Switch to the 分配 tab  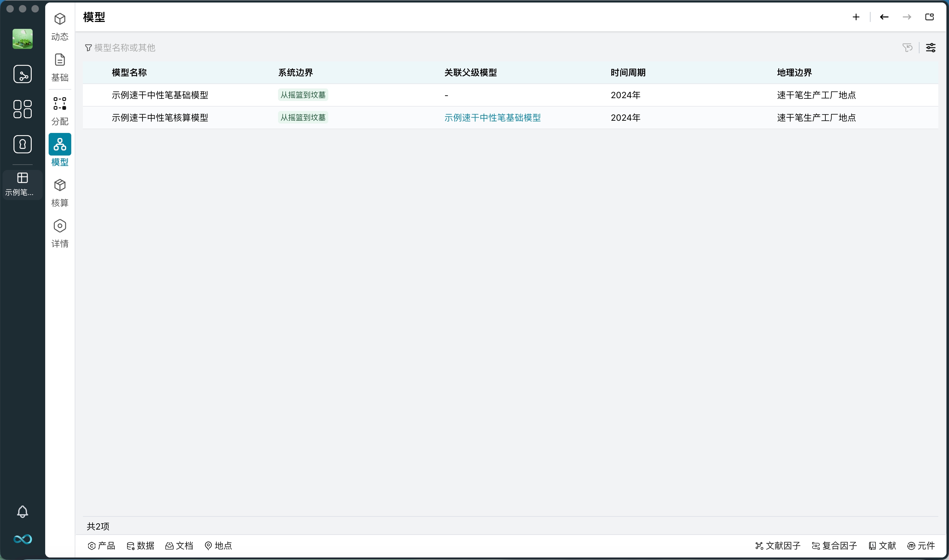60,111
